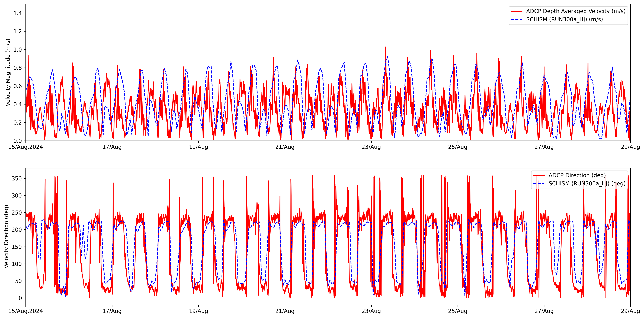
Task: Click the '21/Aug' tick label on top plot
Action: [285, 147]
